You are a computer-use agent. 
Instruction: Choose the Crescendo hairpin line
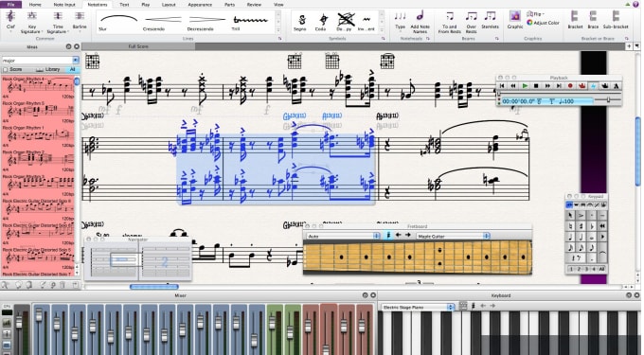[x=162, y=22]
